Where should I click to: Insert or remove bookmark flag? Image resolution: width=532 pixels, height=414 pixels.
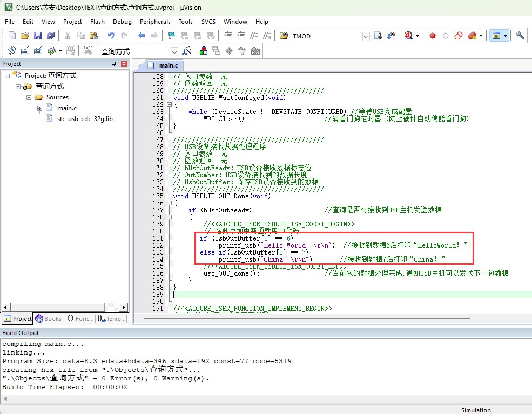[x=171, y=36]
